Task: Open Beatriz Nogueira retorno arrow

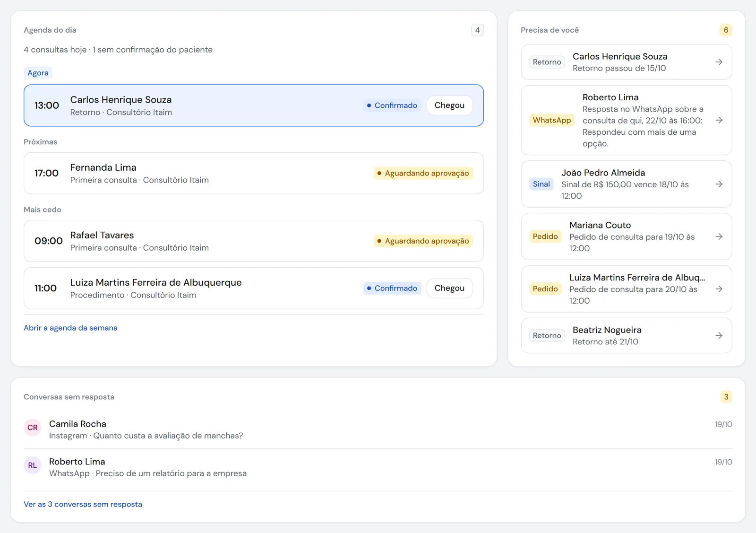Action: click(x=719, y=335)
